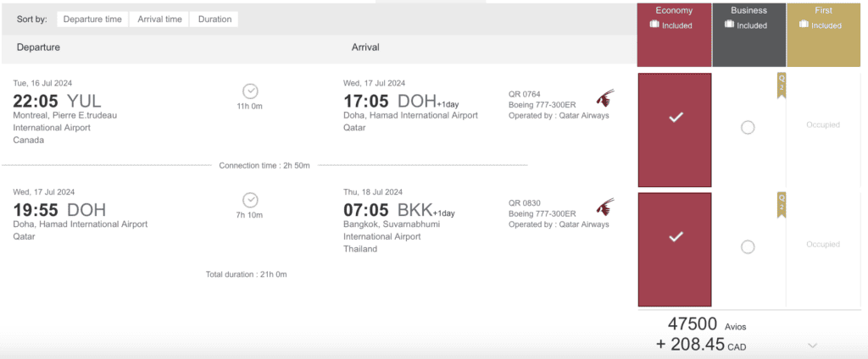This screenshot has width=868, height=359.
Task: Click the baggage icon under Business
Action: (x=729, y=25)
